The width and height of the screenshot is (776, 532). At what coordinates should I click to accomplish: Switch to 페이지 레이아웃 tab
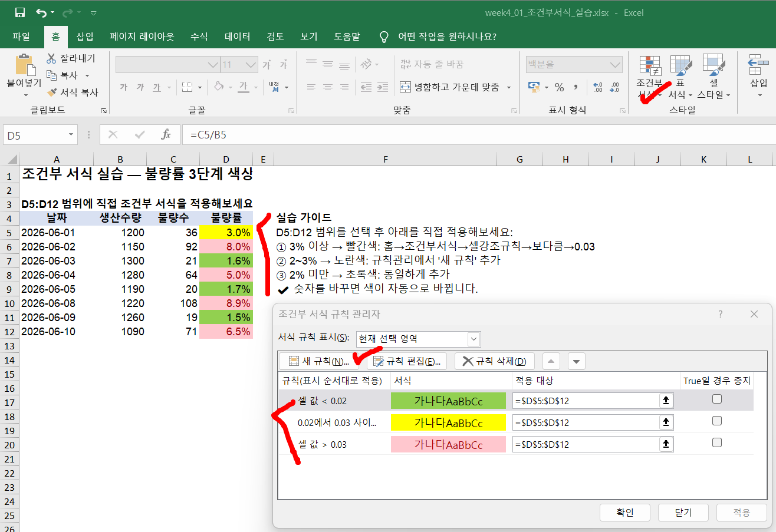142,37
